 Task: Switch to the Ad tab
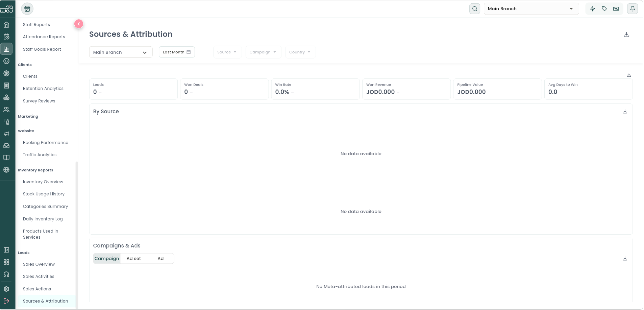click(160, 259)
